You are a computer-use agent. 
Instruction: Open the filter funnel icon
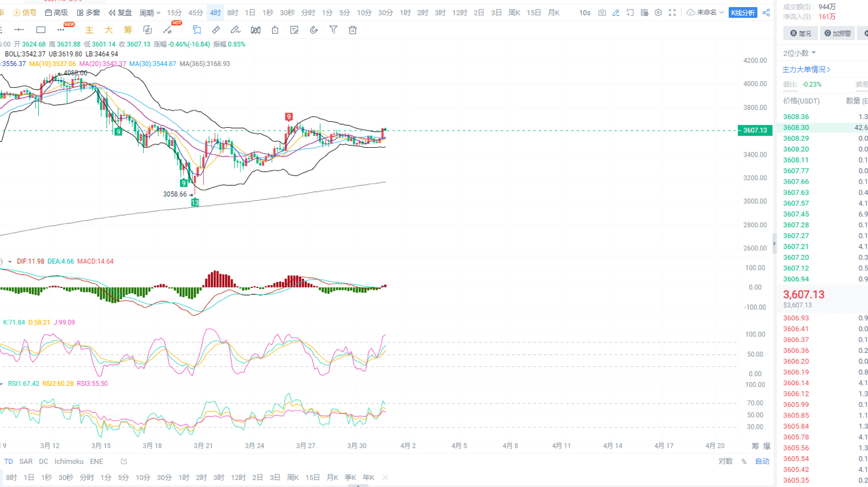pyautogui.click(x=333, y=29)
